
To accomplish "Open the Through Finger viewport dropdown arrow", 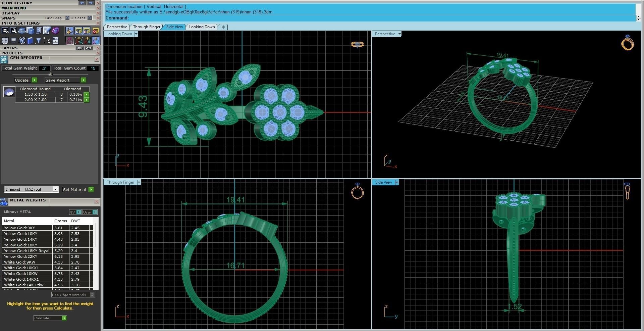I will point(139,182).
